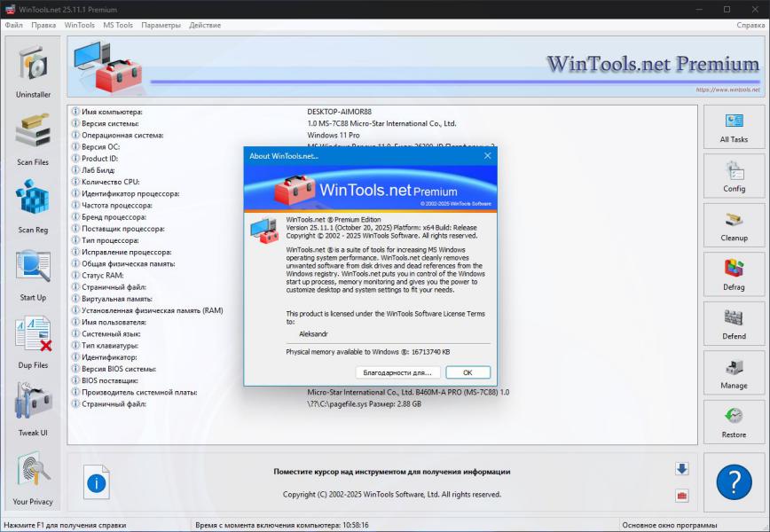Open the Start Up manager
This screenshot has height=532, width=770.
34,273
